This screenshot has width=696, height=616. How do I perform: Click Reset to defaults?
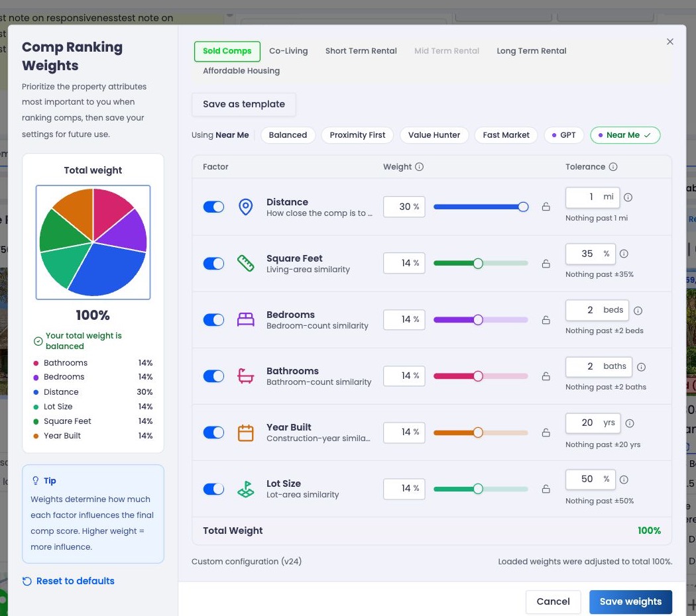click(68, 581)
